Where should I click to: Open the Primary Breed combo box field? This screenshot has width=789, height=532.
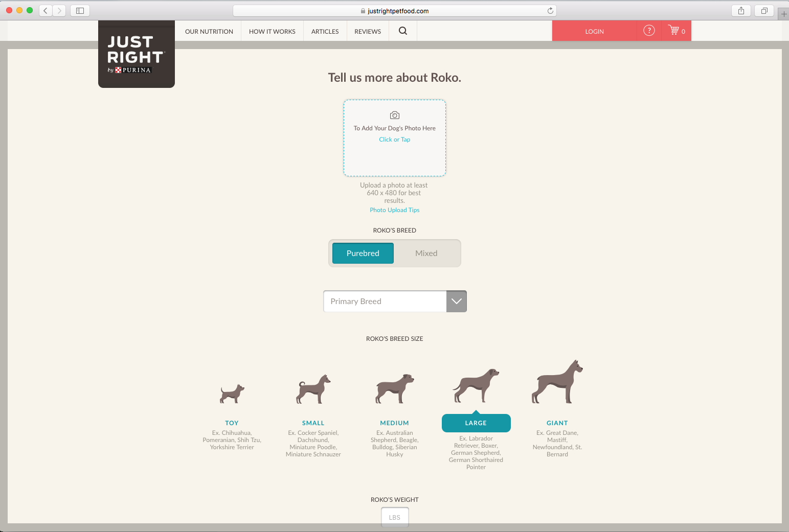point(385,302)
